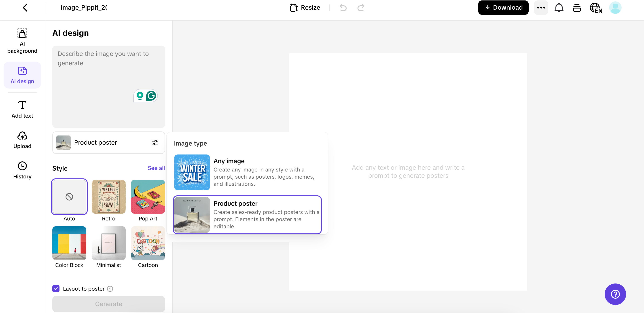Click the Download button
Screen dimensions: 644x313
[503, 8]
